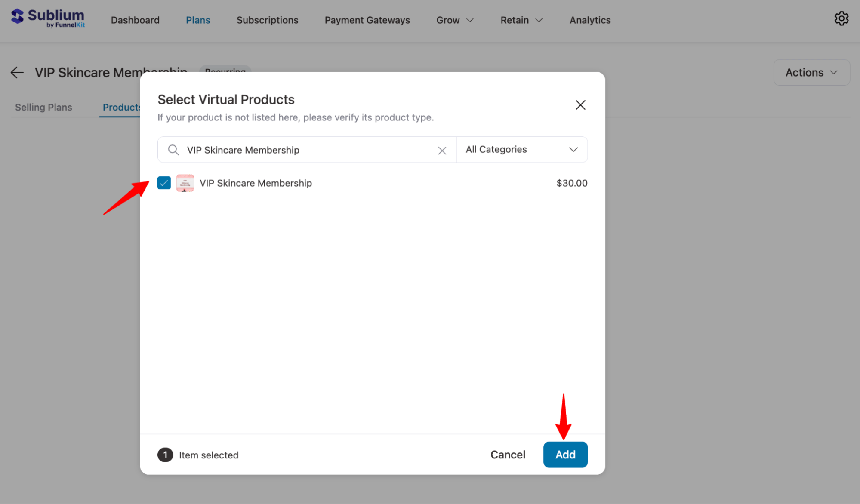Click the item selected count badge
Screen dimensions: 860x504
tap(165, 455)
